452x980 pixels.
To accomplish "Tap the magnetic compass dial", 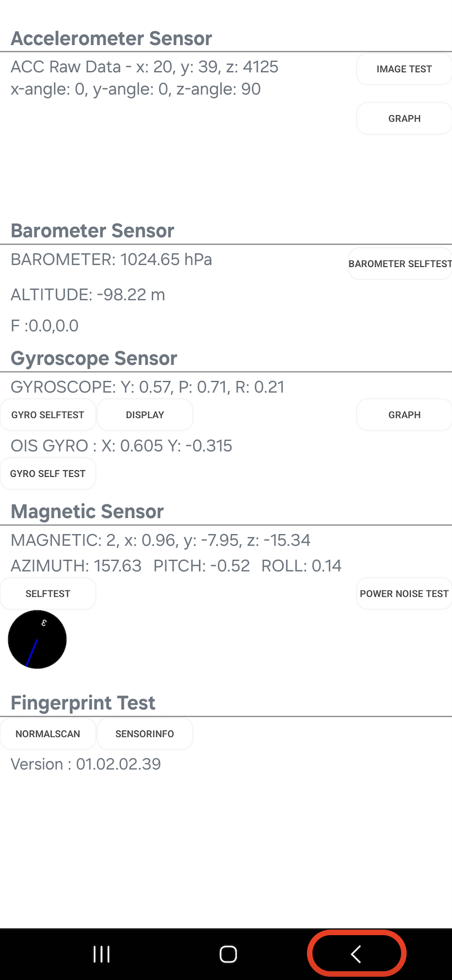I will tap(37, 639).
